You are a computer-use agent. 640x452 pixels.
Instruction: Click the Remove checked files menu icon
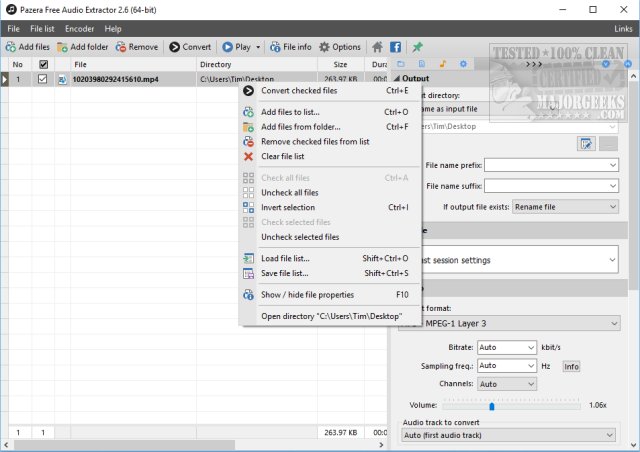[x=248, y=142]
